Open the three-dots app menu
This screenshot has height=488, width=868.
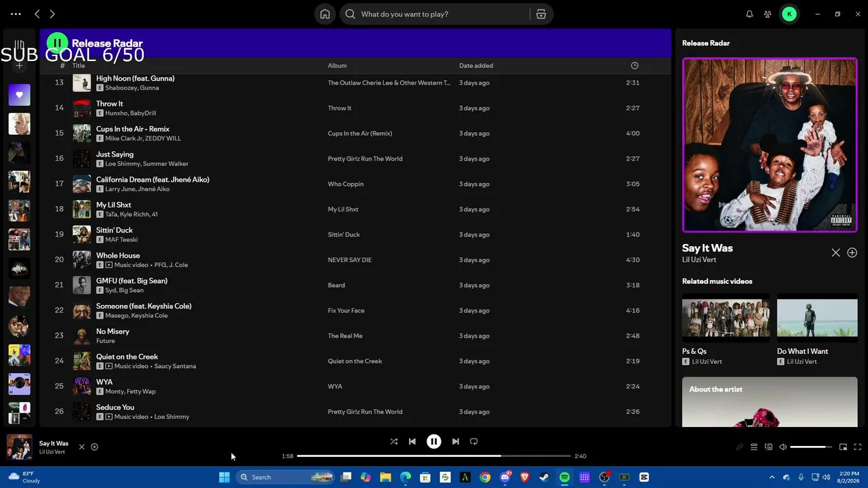point(16,14)
